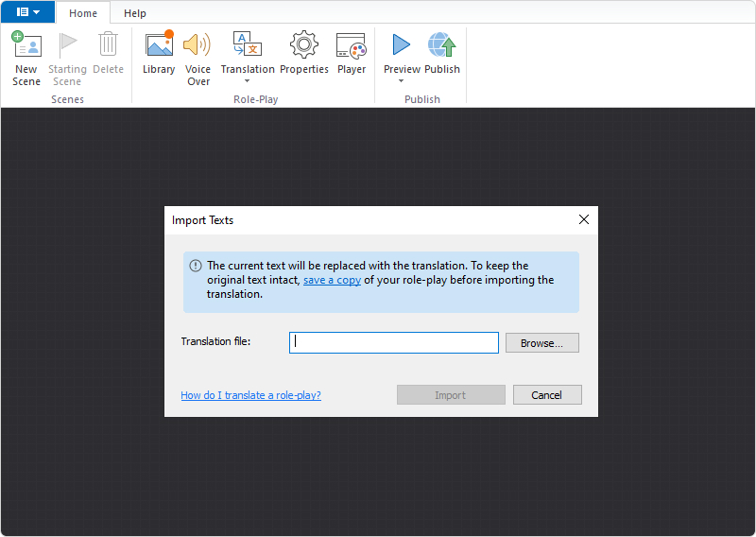Follow the 'save a copy' link
This screenshot has width=756, height=537.
(x=332, y=280)
